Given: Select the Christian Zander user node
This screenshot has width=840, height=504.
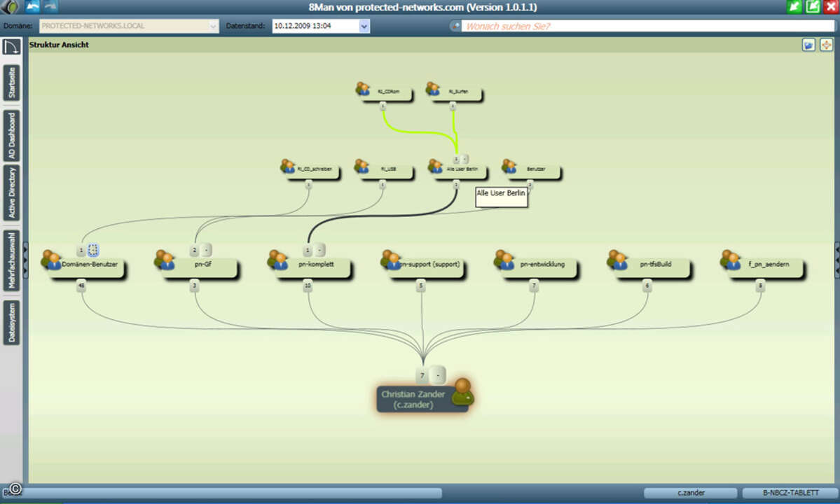Looking at the screenshot, I should (x=422, y=399).
